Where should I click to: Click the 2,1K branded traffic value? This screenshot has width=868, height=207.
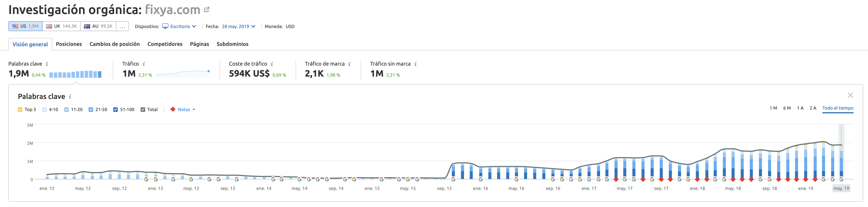[x=314, y=74]
